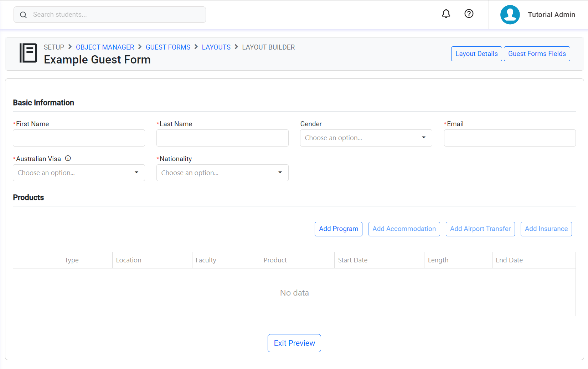Viewport: 588px width, 369px height.
Task: Navigate to Guest Forms breadcrumb
Action: tap(168, 47)
